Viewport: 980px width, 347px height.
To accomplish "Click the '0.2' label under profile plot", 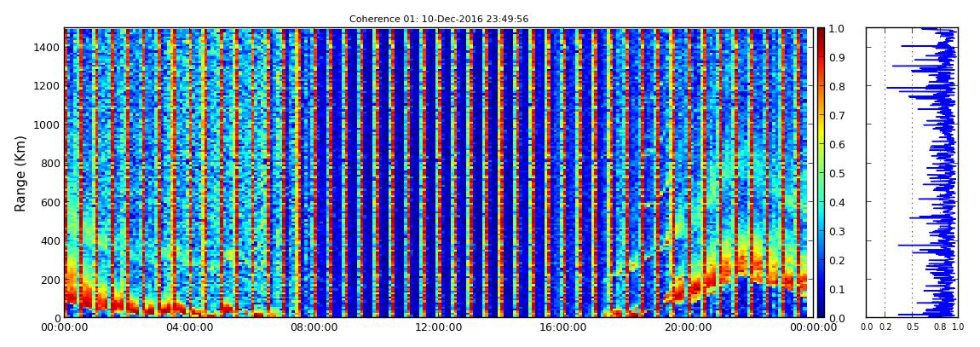I will [885, 327].
